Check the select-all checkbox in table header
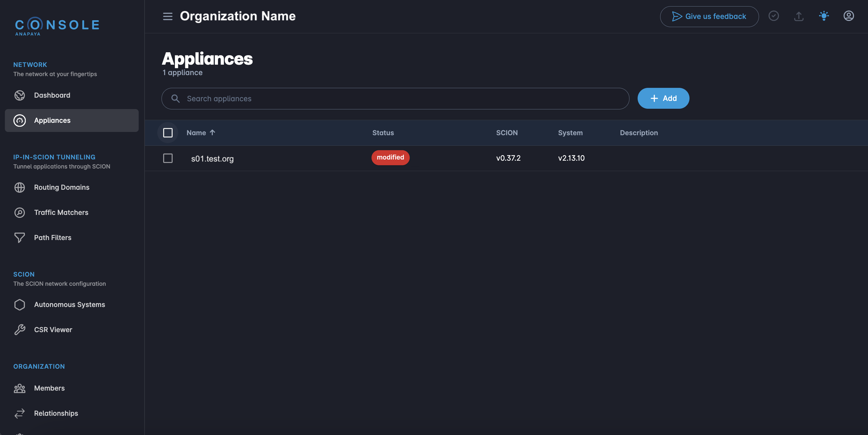 click(x=167, y=133)
